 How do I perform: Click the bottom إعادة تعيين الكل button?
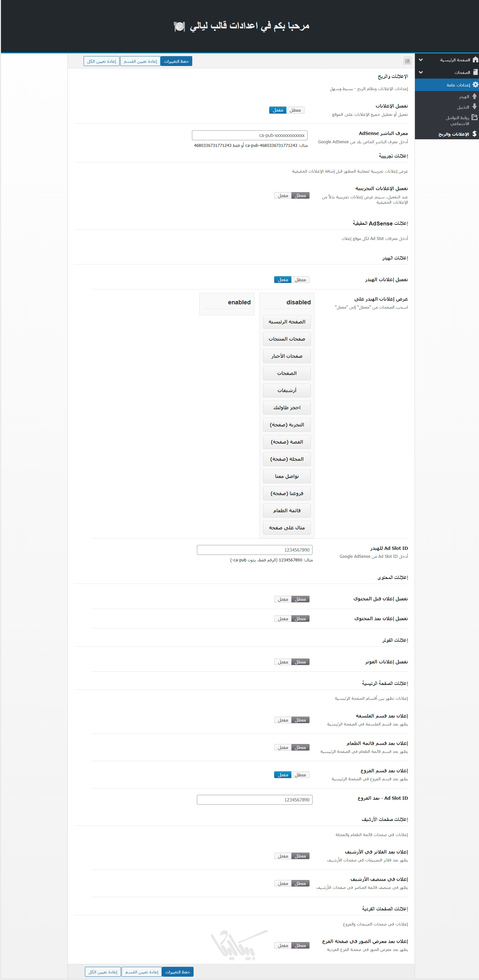click(103, 972)
